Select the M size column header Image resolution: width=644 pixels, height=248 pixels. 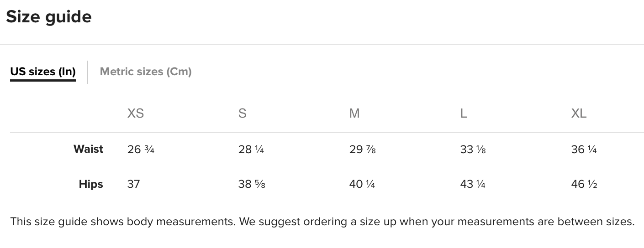point(354,114)
